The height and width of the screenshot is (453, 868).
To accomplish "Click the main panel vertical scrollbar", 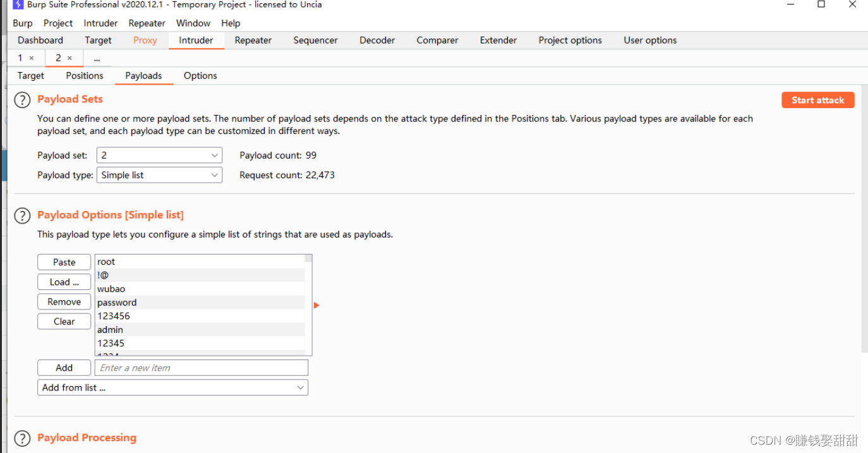I will tap(864, 219).
